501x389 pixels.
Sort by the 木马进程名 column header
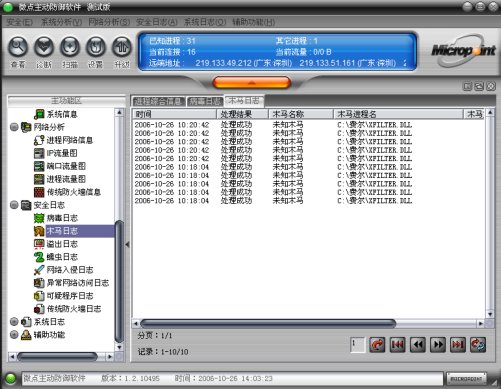tap(398, 114)
